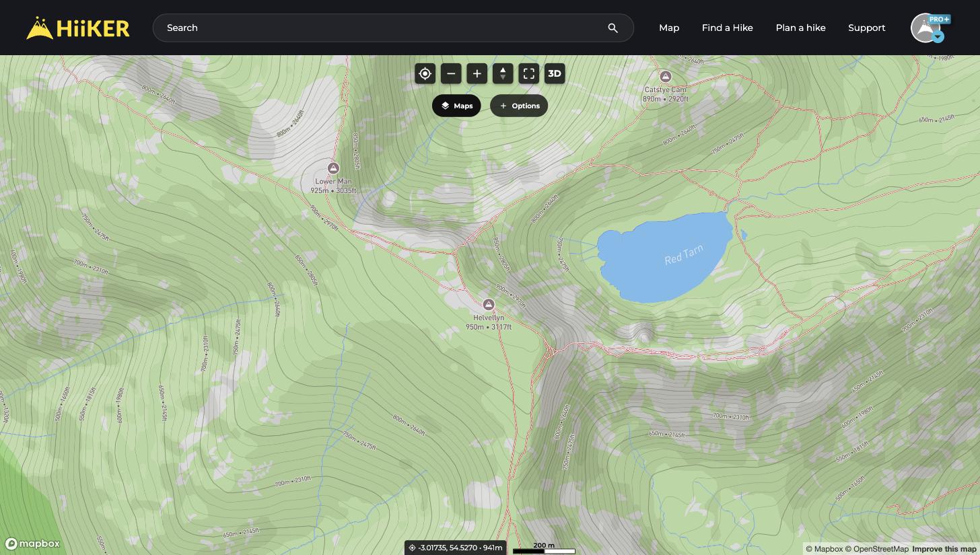The height and width of the screenshot is (555, 980).
Task: Open the Maps layer selector
Action: [456, 106]
